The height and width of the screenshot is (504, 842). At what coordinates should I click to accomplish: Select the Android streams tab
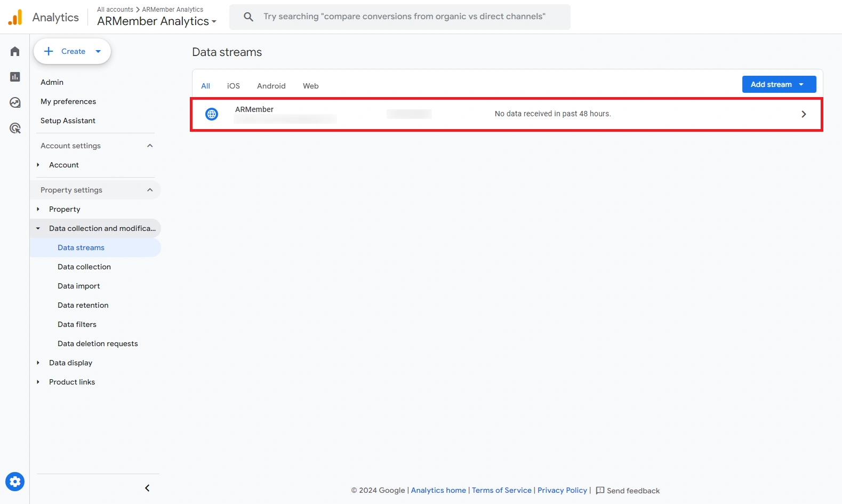pyautogui.click(x=271, y=86)
